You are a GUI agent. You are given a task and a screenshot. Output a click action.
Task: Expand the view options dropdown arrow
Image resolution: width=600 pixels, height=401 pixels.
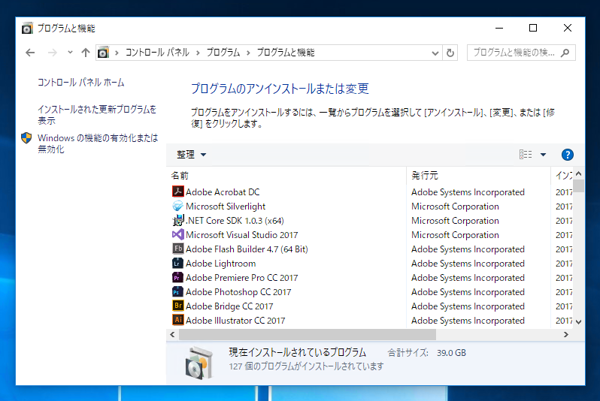[543, 155]
